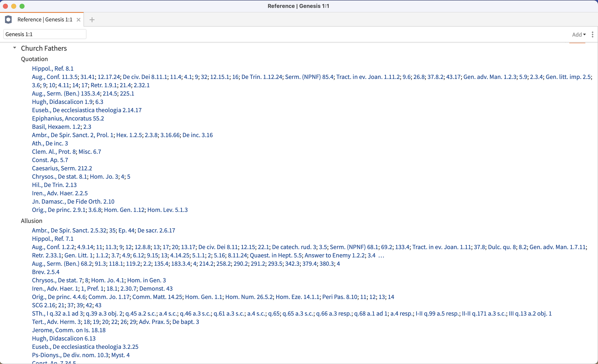Select the Reference | Genesis 1:1 tab
The width and height of the screenshot is (598, 364).
point(45,19)
